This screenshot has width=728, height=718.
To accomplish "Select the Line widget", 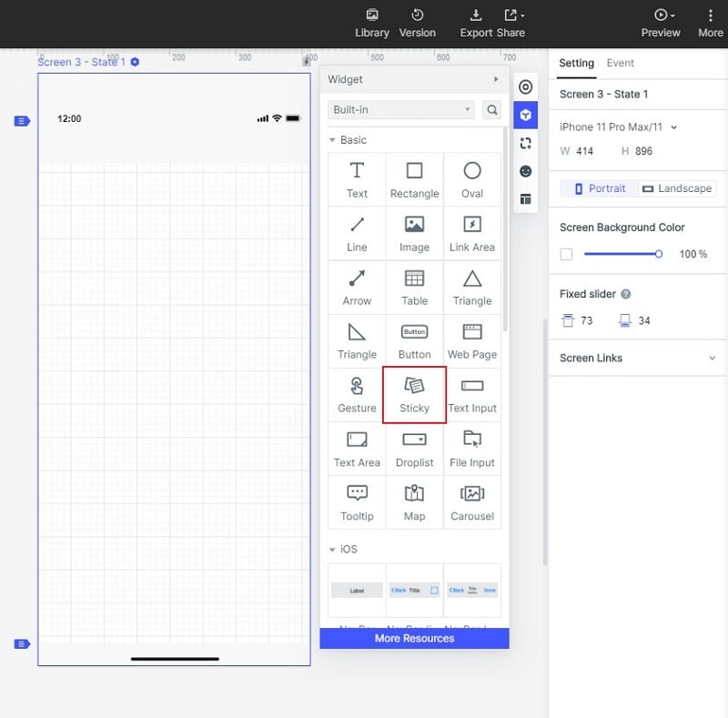I will pyautogui.click(x=357, y=234).
